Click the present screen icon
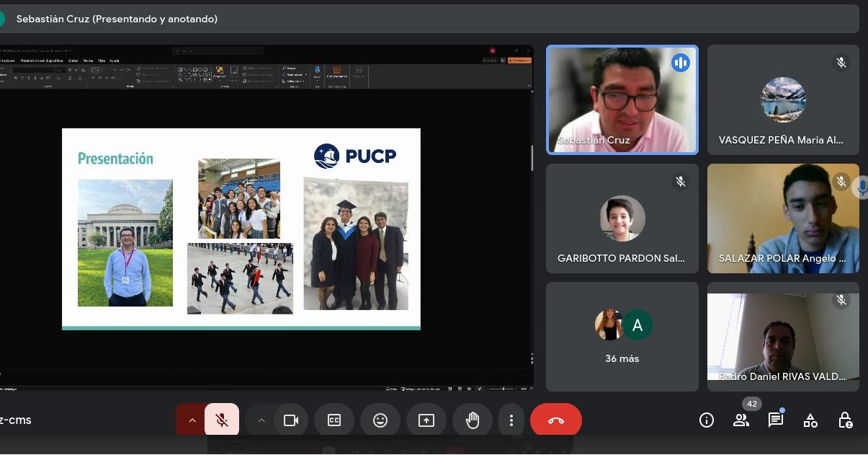Viewport: 868px width, 455px height. point(426,420)
